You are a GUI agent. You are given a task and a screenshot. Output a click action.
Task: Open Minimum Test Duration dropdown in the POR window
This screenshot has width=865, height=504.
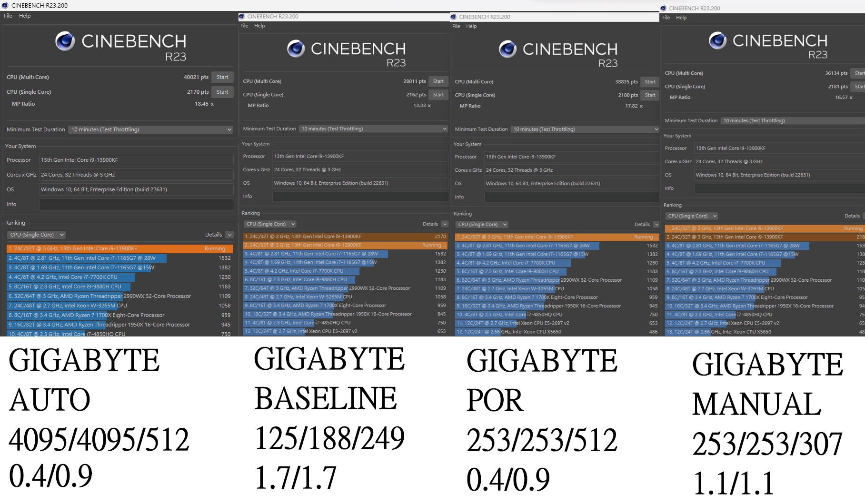tap(586, 129)
